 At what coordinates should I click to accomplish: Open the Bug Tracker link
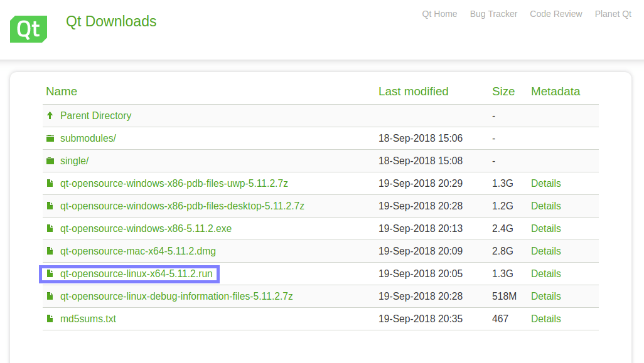tap(493, 14)
